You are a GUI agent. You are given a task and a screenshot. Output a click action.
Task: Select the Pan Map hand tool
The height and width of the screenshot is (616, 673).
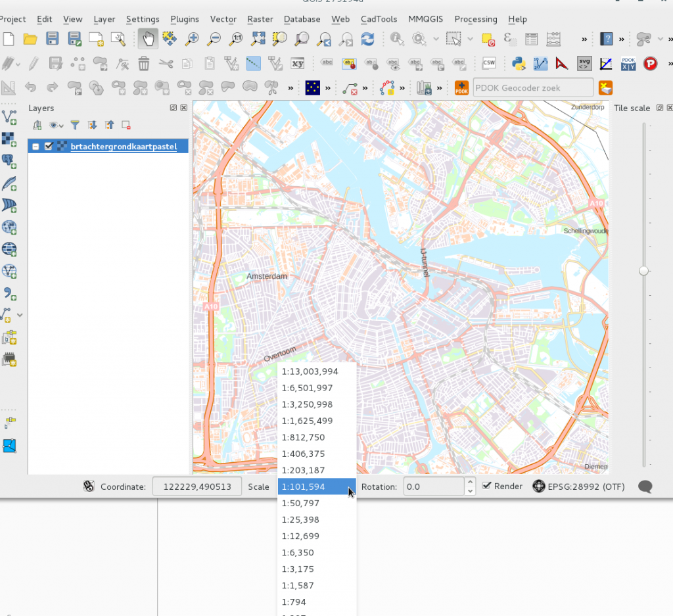[148, 39]
